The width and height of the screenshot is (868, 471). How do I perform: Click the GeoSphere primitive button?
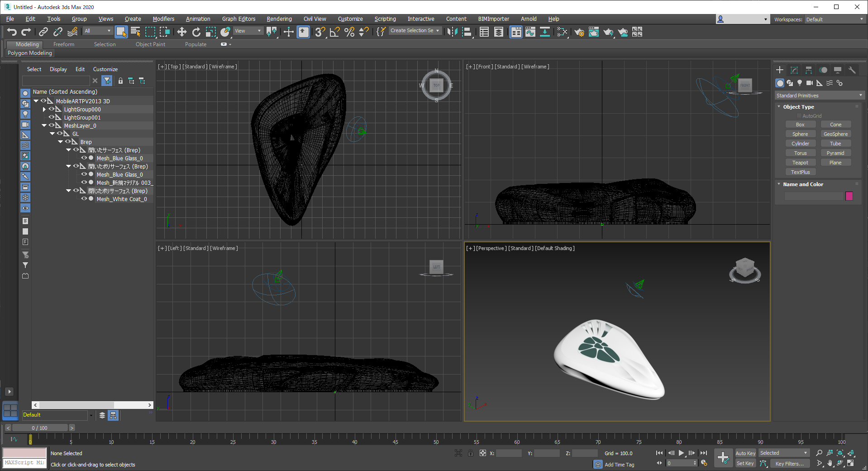(x=835, y=134)
